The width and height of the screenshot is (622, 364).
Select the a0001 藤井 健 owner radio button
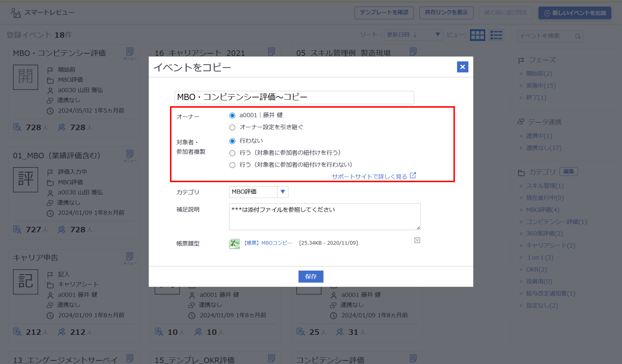pos(232,115)
